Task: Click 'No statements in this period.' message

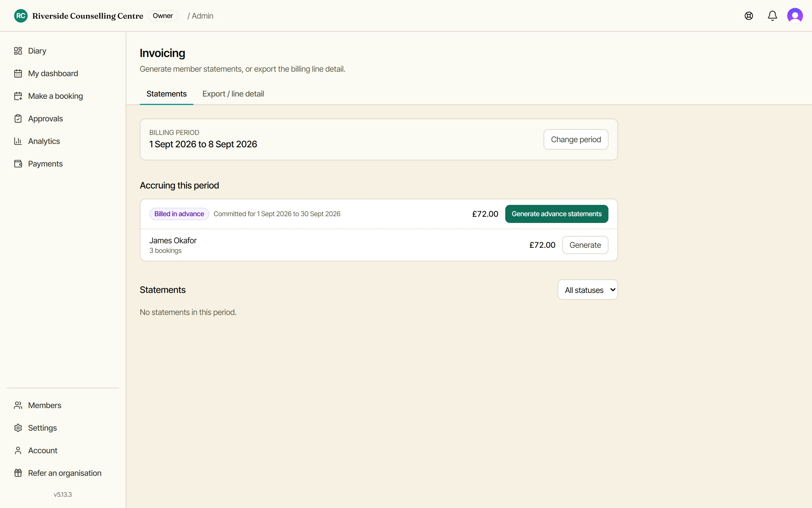Action: [188, 312]
